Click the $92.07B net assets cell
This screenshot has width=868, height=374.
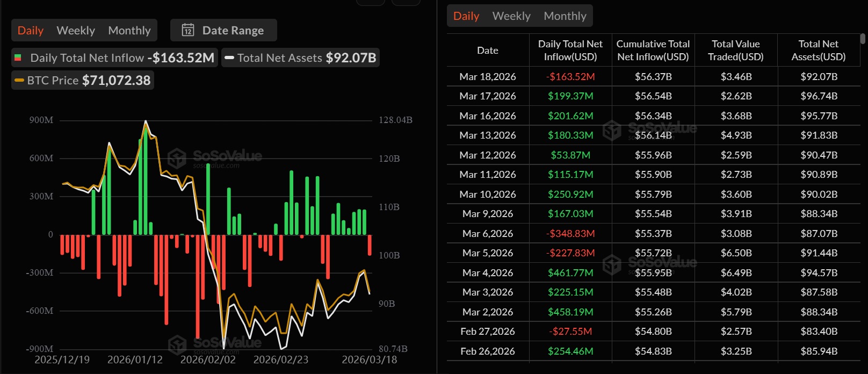coord(819,77)
